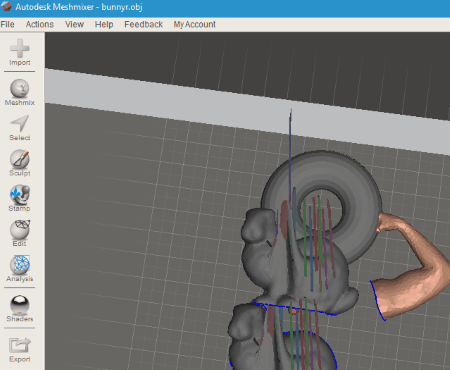The width and height of the screenshot is (450, 370).
Task: Select the Edit tool icon
Action: pyautogui.click(x=20, y=230)
